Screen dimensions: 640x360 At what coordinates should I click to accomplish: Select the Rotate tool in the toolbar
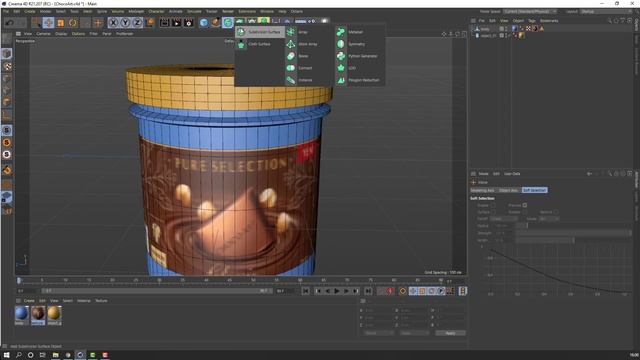click(73, 23)
